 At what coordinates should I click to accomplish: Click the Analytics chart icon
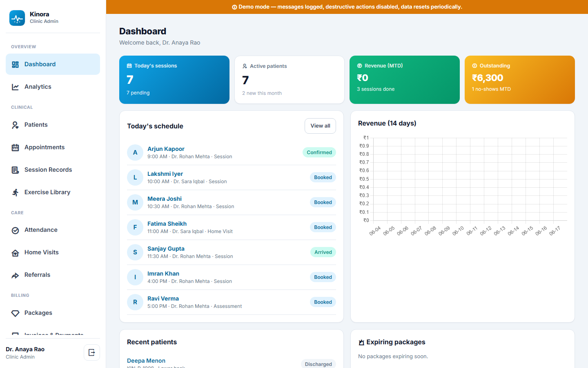(x=16, y=87)
